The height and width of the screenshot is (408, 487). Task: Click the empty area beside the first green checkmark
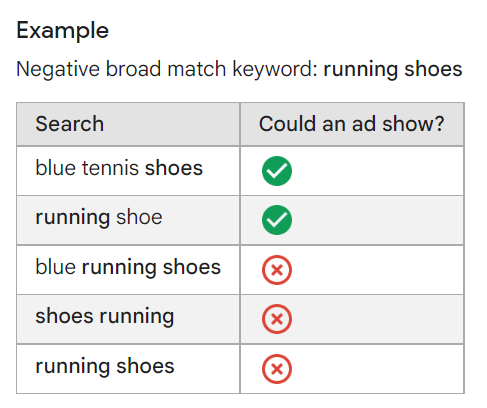(x=377, y=171)
